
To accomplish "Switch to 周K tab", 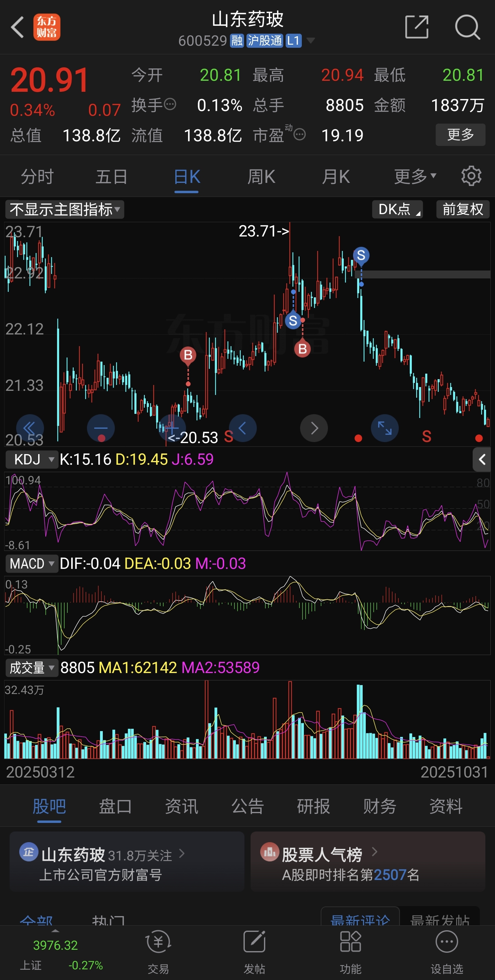I will pos(261,177).
